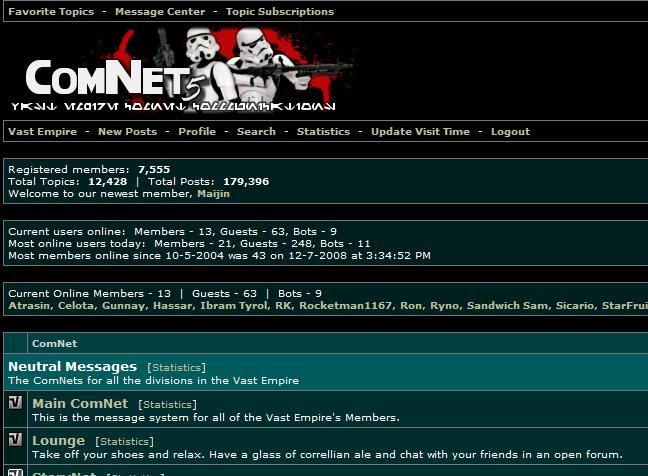This screenshot has width=648, height=476.
Task: Click the Lounge forum status icon
Action: pyautogui.click(x=15, y=439)
